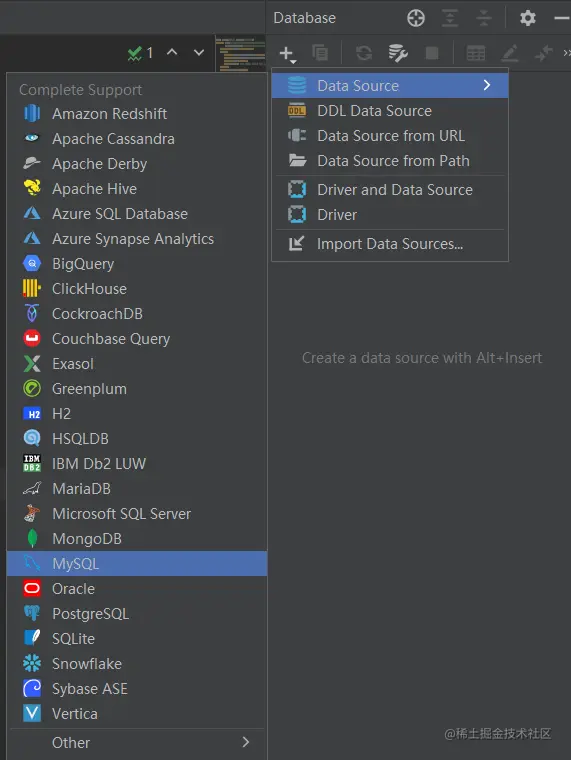Hide the Database tool window
The image size is (571, 760).
(562, 18)
